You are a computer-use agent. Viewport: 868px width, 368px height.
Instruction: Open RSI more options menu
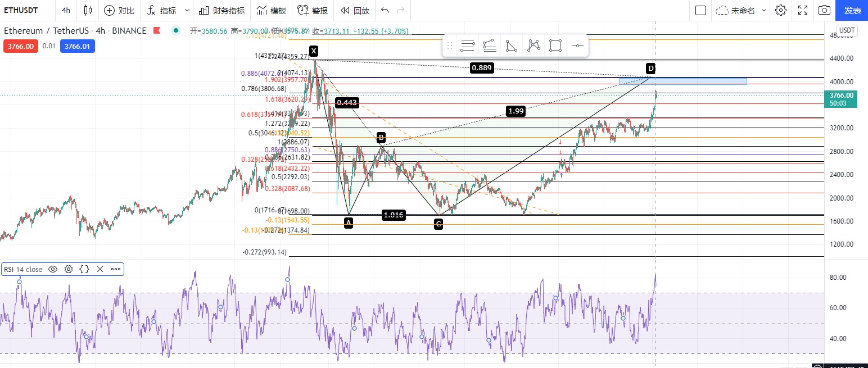point(116,269)
